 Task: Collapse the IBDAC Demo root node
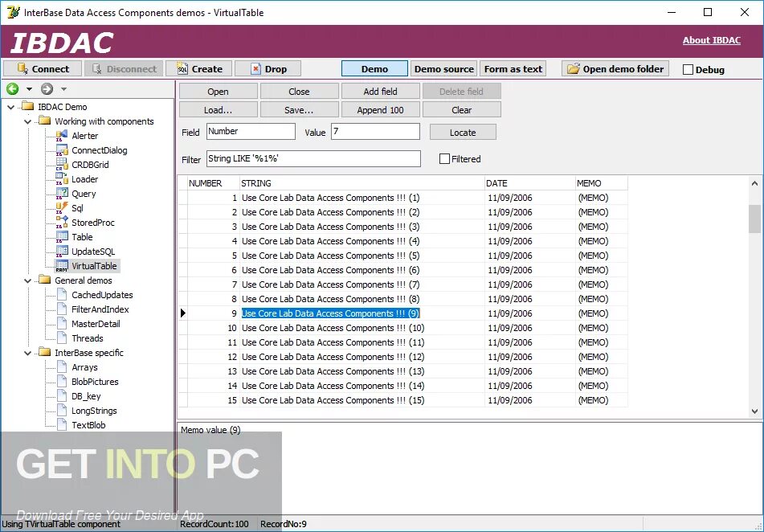[x=11, y=107]
